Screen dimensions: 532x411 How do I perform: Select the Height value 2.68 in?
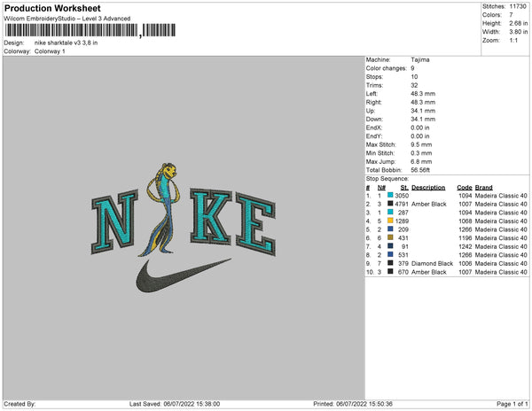coord(518,23)
